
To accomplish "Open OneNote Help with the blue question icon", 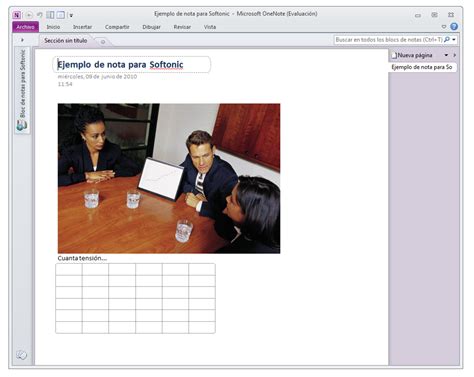I will tap(454, 26).
